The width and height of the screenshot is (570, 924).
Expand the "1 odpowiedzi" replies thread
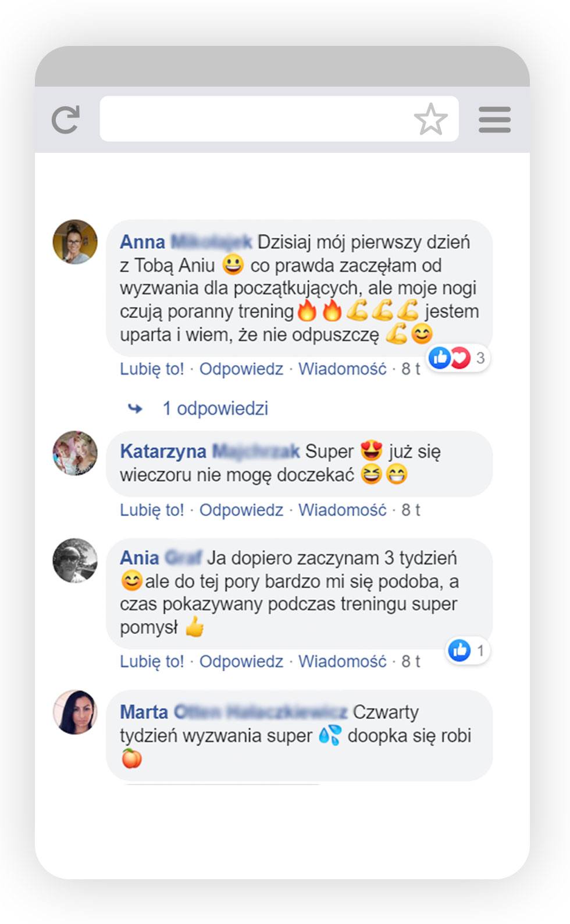click(215, 409)
